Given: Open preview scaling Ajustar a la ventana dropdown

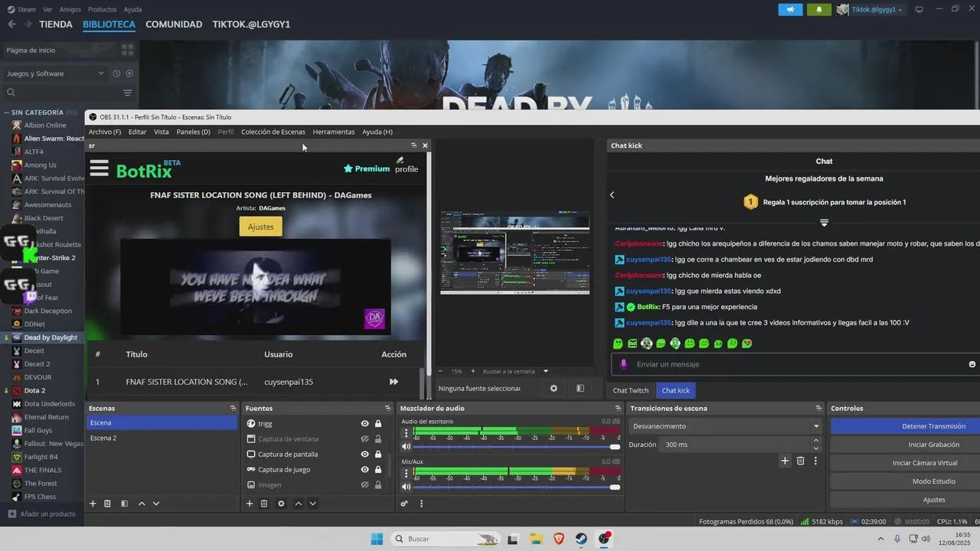Looking at the screenshot, I should click(x=514, y=371).
